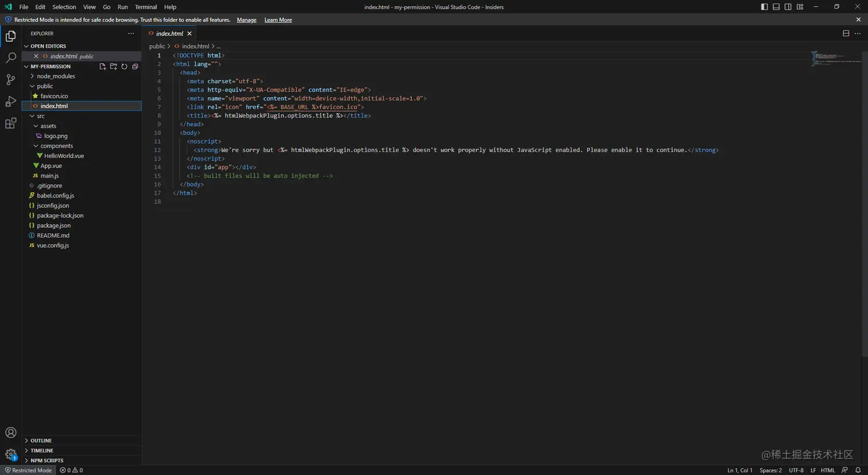Click the code minimap preview
Image resolution: width=868 pixels, height=475 pixels.
pyautogui.click(x=835, y=59)
